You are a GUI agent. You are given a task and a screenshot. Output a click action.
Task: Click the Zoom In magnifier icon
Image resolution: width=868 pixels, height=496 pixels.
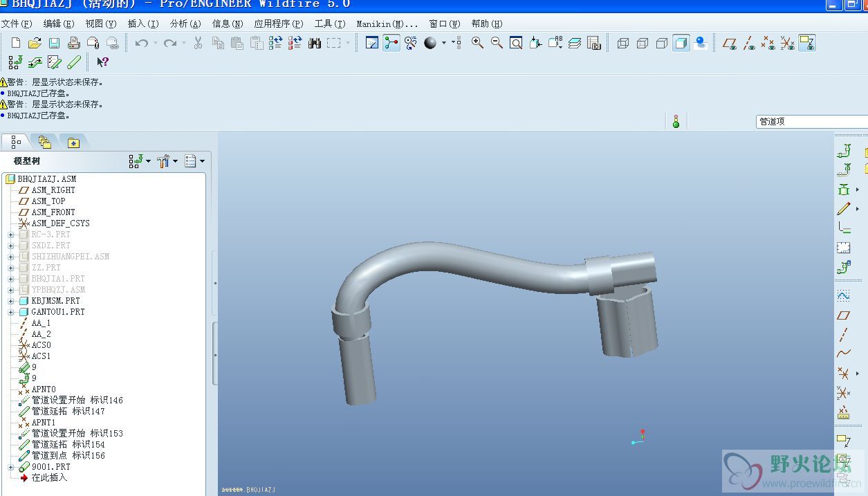pyautogui.click(x=477, y=43)
